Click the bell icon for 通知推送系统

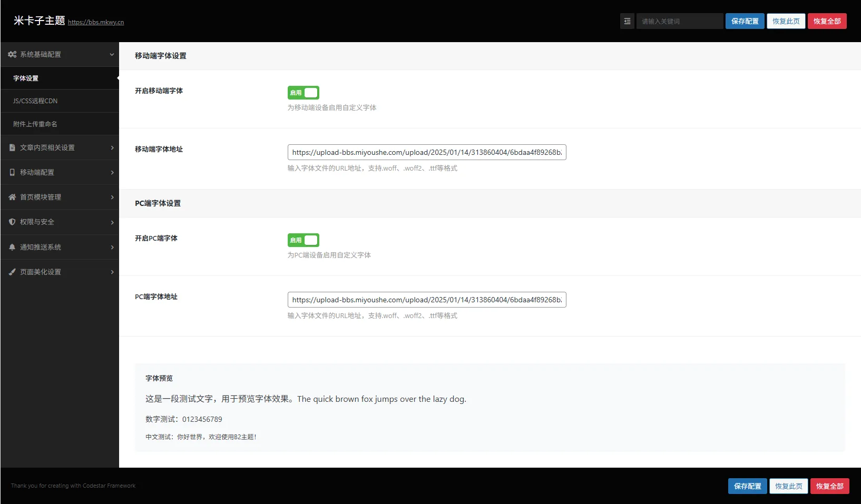(12, 247)
